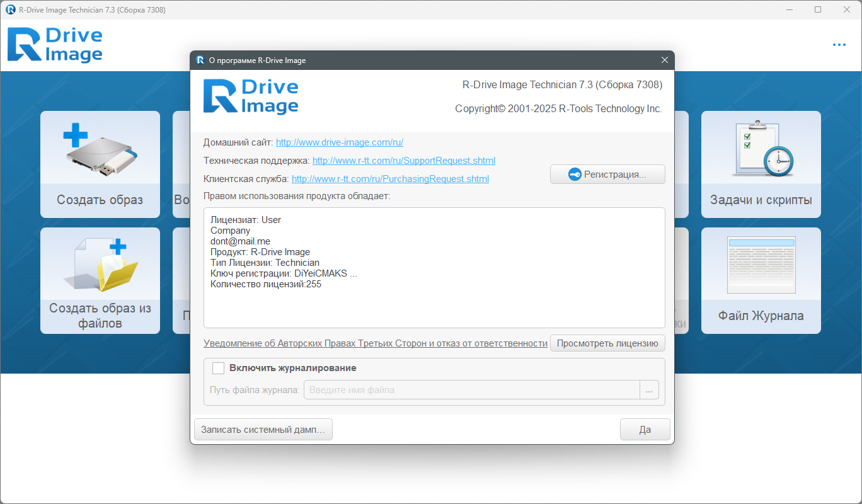862x504 pixels.
Task: Click the Copyright 2001-2025 R-Tools text
Action: [x=558, y=109]
